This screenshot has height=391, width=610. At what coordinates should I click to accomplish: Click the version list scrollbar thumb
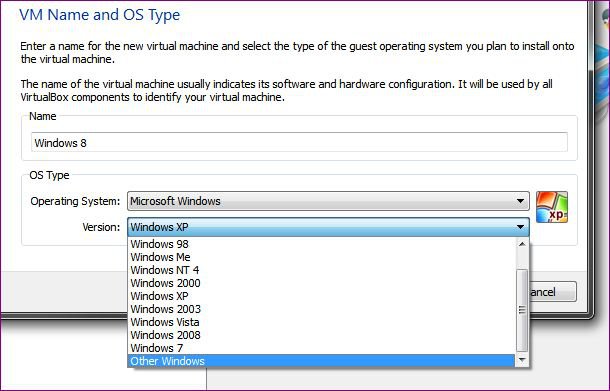[522, 310]
